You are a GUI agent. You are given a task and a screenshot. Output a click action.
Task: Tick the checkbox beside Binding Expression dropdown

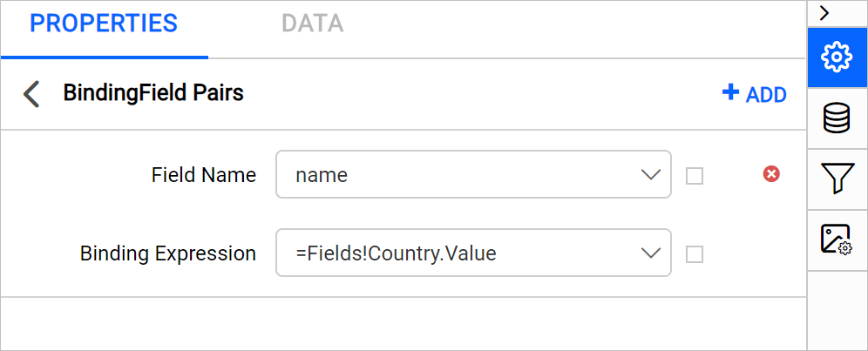695,254
